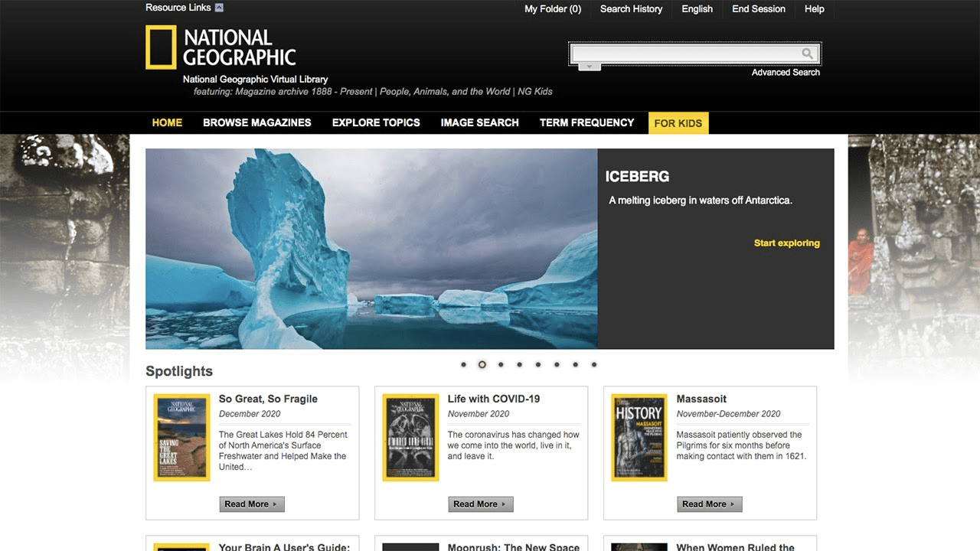Open the search box dropdown arrow

pos(589,67)
